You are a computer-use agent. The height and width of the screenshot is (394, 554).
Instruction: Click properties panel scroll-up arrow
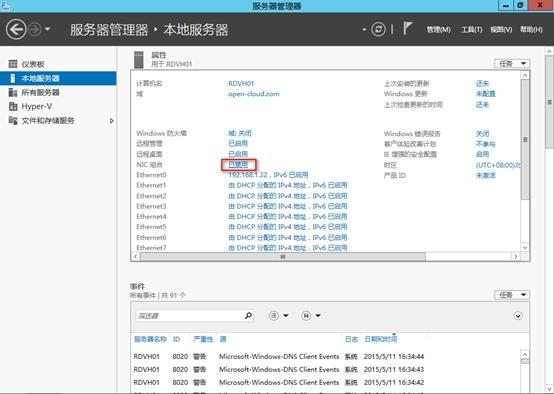[x=525, y=75]
